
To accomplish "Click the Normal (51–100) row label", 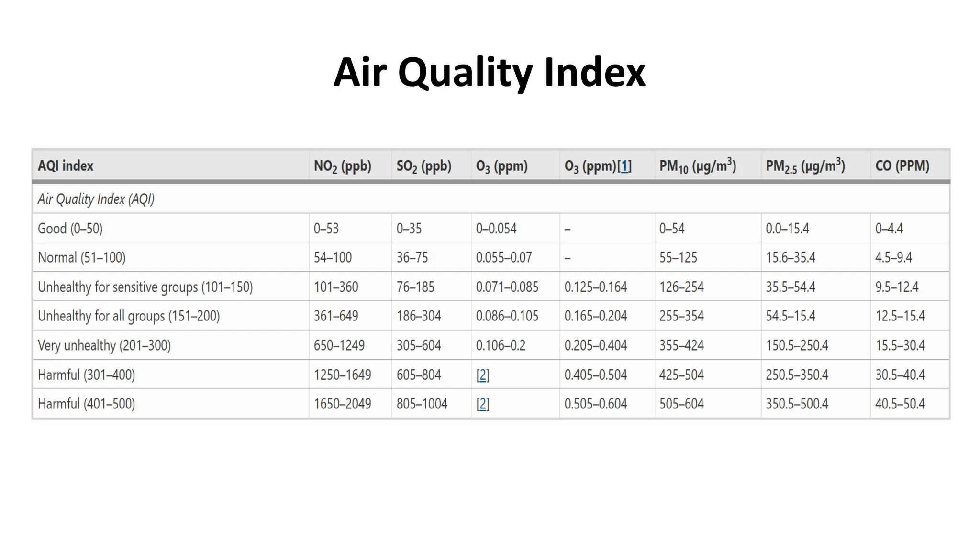I will tap(82, 258).
